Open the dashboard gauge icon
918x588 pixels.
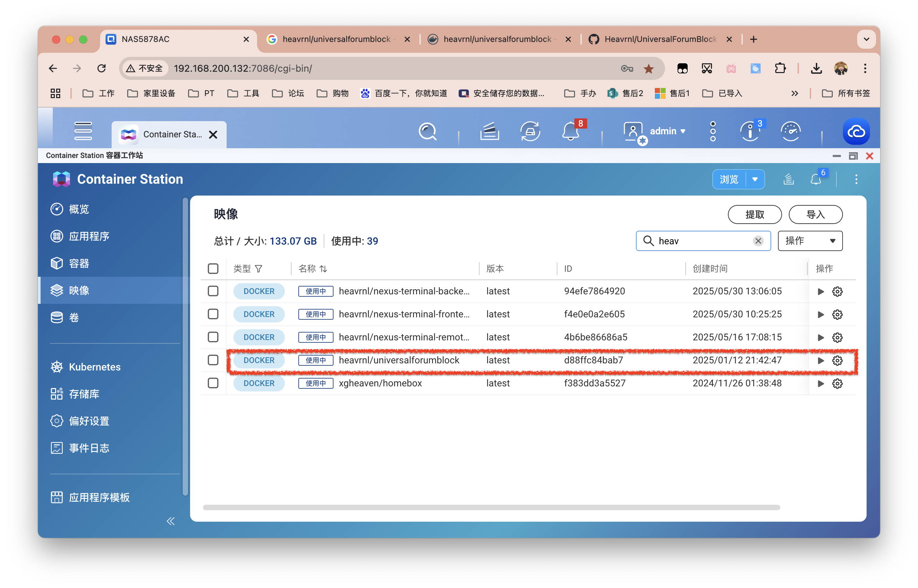pos(790,132)
